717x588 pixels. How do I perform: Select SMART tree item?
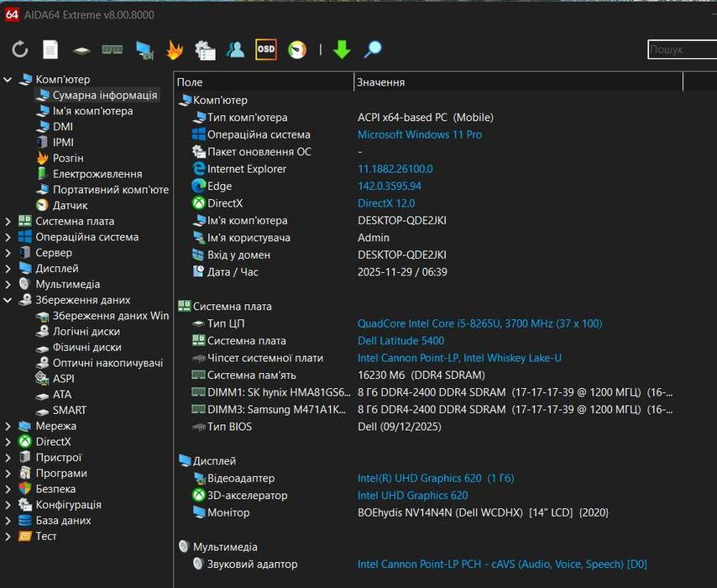[70, 410]
